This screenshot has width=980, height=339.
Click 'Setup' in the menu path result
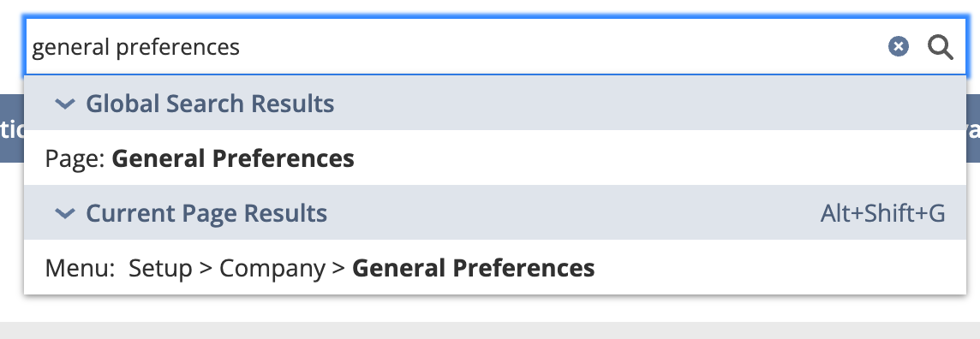coord(161,269)
